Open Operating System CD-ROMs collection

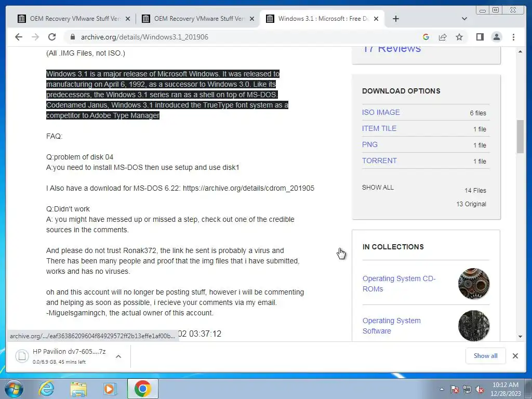399,284
